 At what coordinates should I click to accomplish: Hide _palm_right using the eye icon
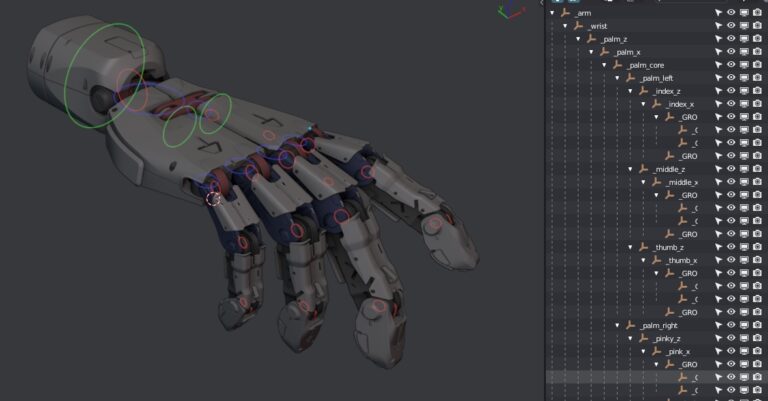[x=731, y=325]
